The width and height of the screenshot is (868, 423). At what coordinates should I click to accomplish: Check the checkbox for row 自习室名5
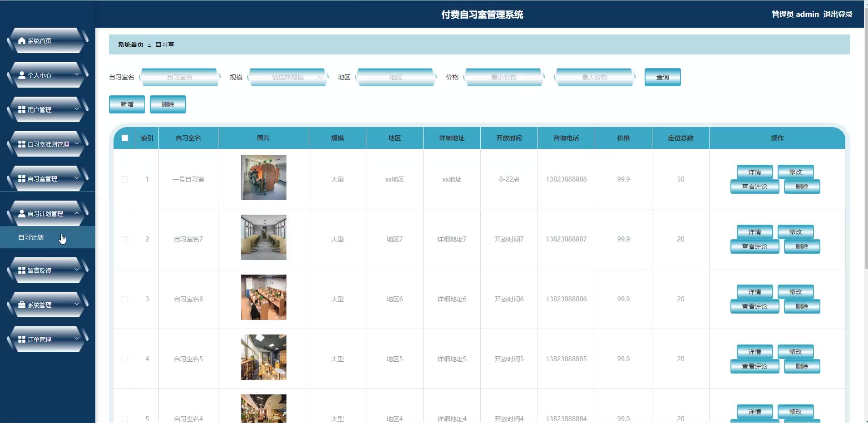pos(125,359)
